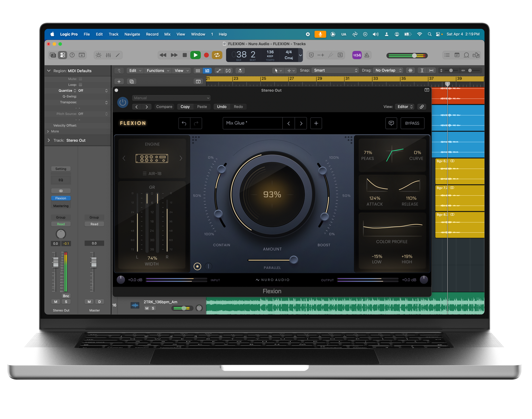
Task: Click the plugin Copy button
Action: click(x=185, y=107)
